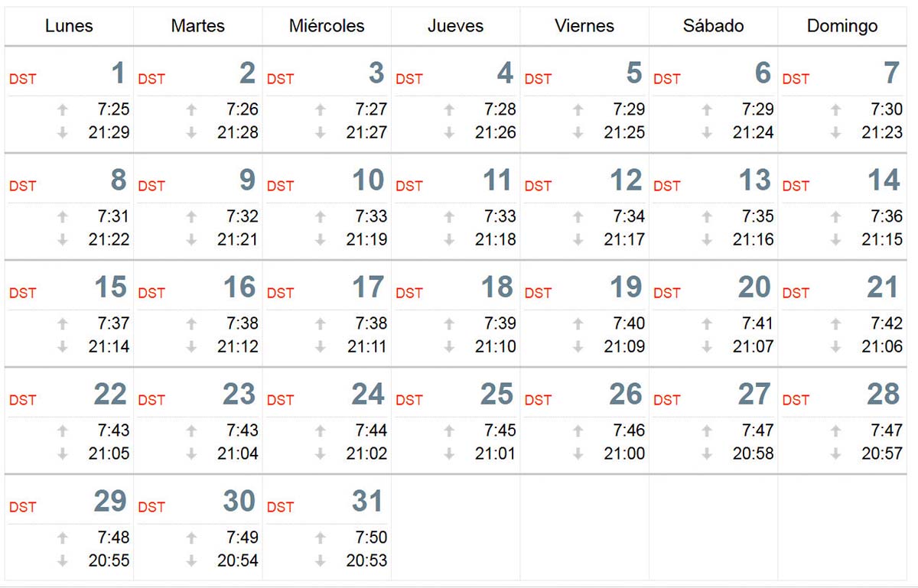Click the 20:53 sunset time on day 31
The height and width of the screenshot is (588, 918).
pos(366,560)
